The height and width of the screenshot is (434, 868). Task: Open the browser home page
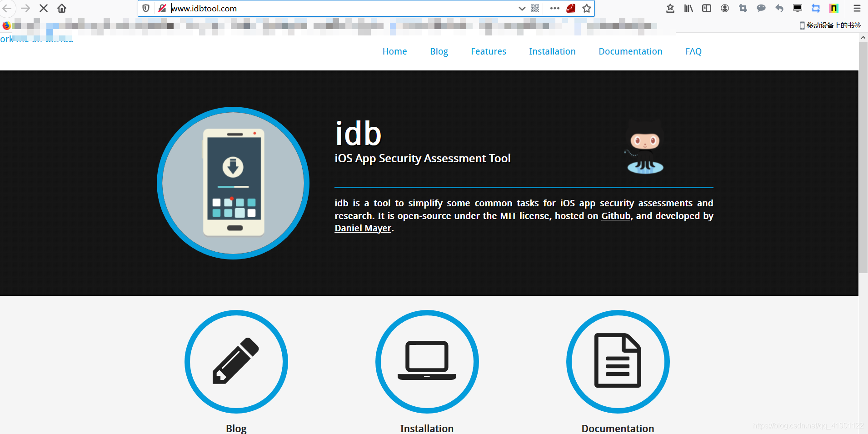click(x=62, y=8)
